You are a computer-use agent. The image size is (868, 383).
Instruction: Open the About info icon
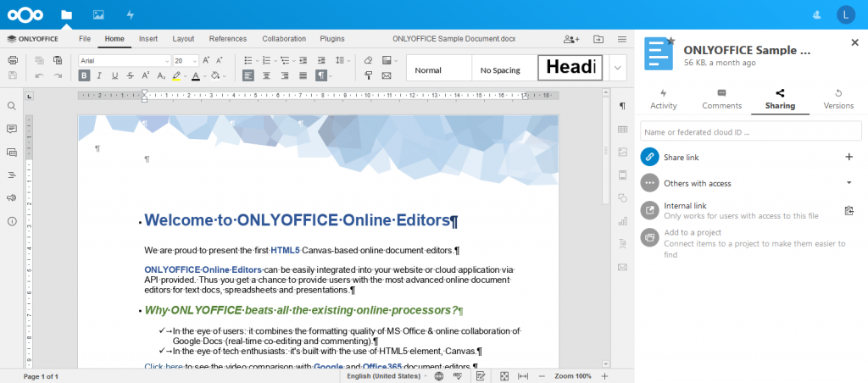(x=12, y=221)
